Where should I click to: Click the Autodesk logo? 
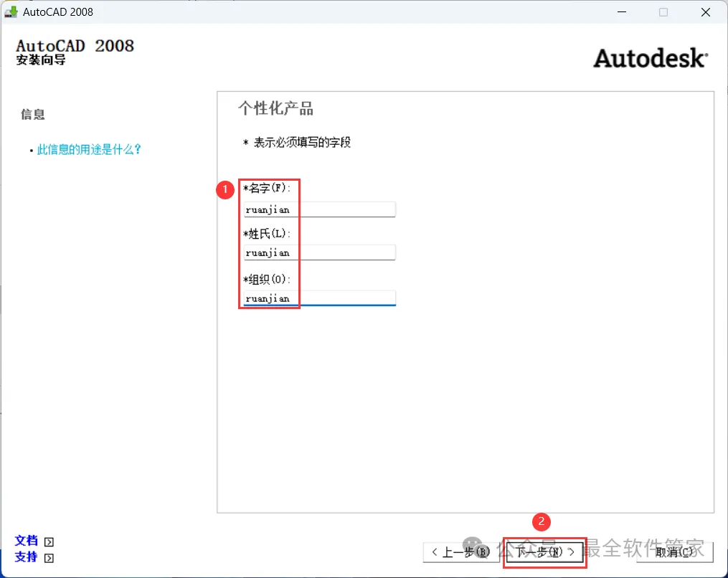point(651,58)
